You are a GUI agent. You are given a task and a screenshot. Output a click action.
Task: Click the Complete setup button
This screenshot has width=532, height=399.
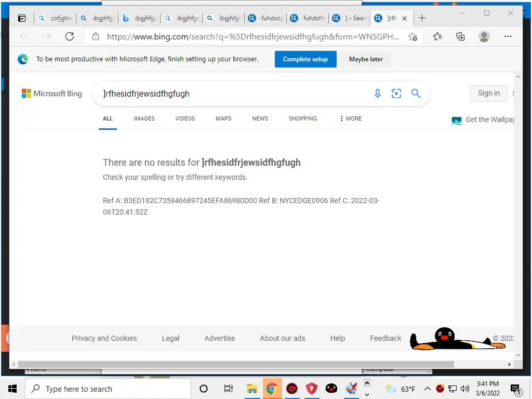pyautogui.click(x=305, y=59)
